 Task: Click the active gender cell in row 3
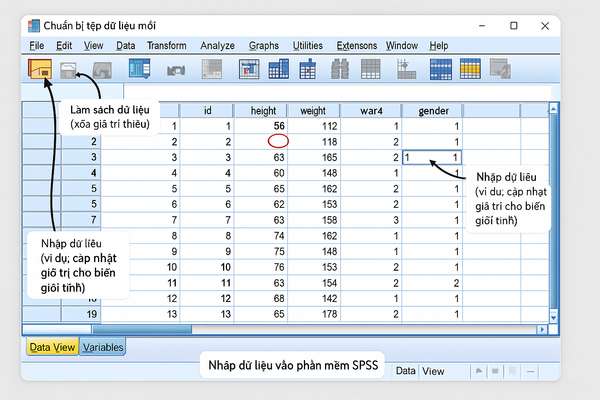click(432, 157)
